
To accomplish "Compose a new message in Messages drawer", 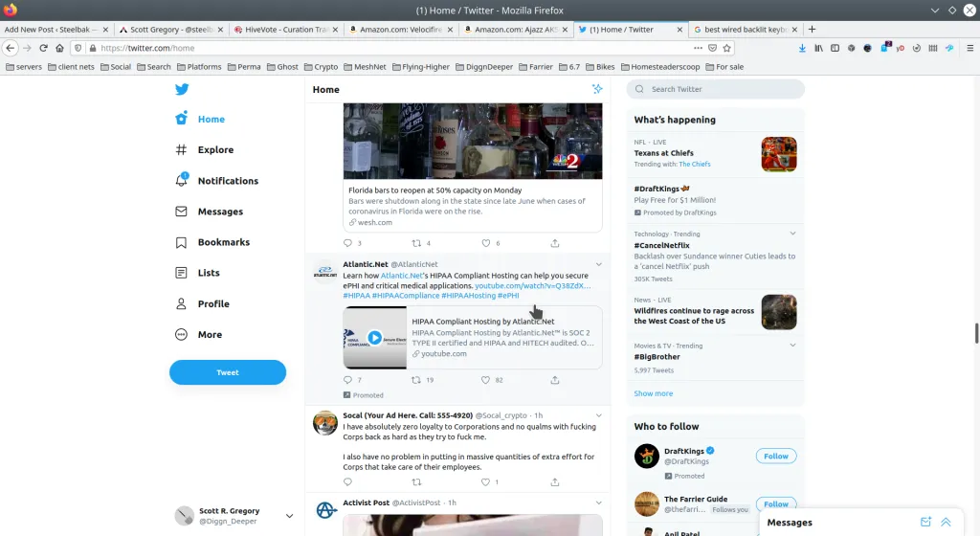I will click(925, 523).
